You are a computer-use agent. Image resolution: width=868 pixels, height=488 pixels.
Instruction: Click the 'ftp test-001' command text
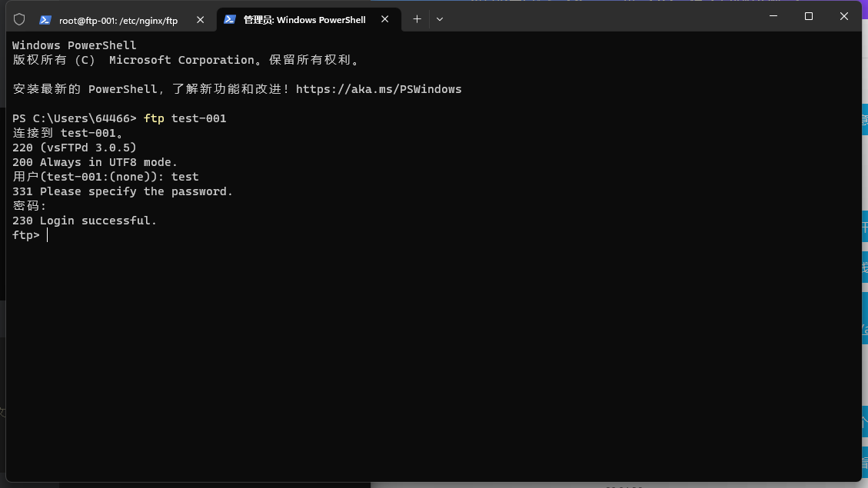(x=185, y=118)
